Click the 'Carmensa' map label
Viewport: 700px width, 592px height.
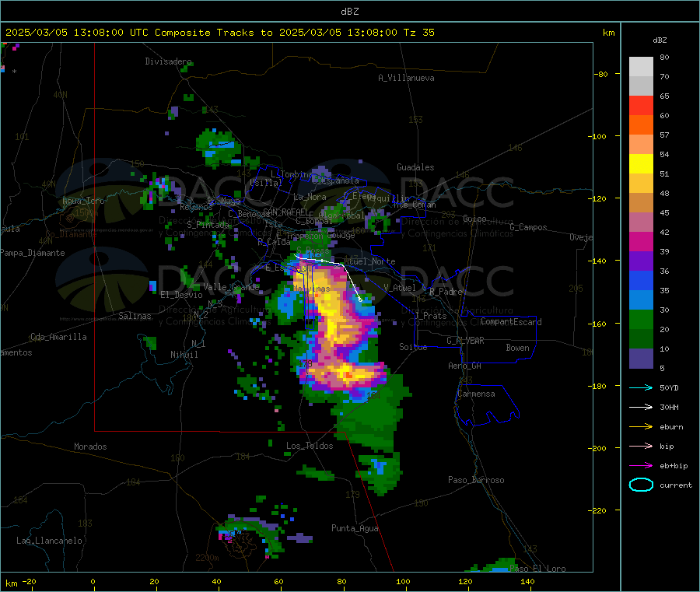(x=476, y=394)
